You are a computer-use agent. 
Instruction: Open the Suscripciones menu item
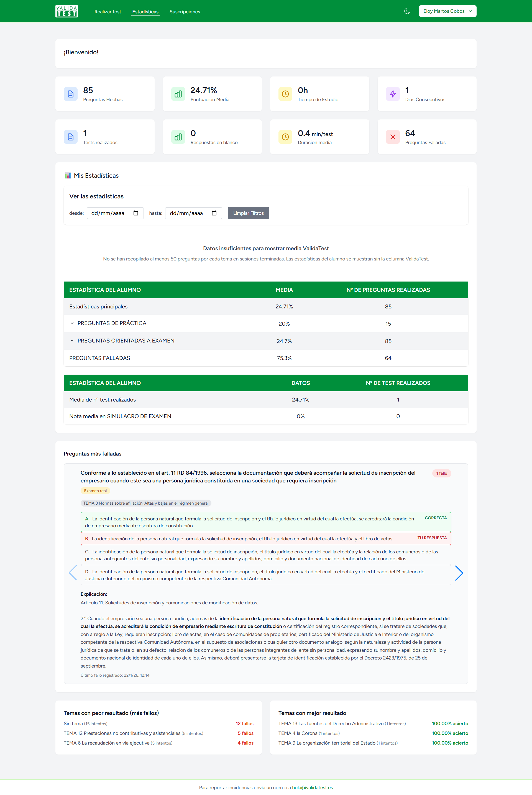pos(185,12)
